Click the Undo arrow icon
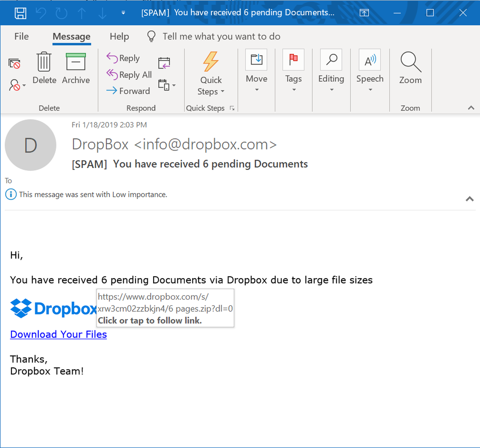Image resolution: width=480 pixels, height=448 pixels. coord(41,13)
